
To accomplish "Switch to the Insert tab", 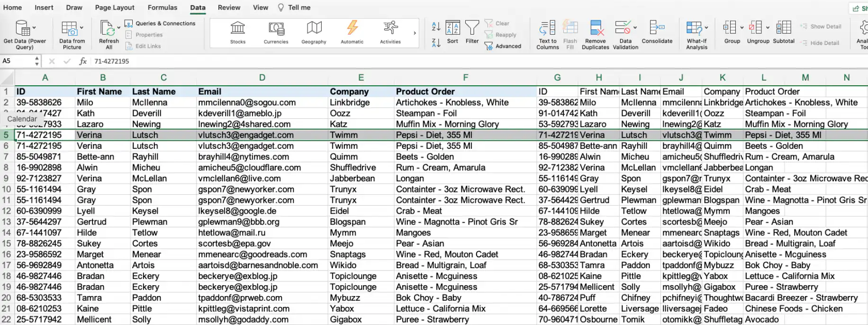I will [44, 8].
